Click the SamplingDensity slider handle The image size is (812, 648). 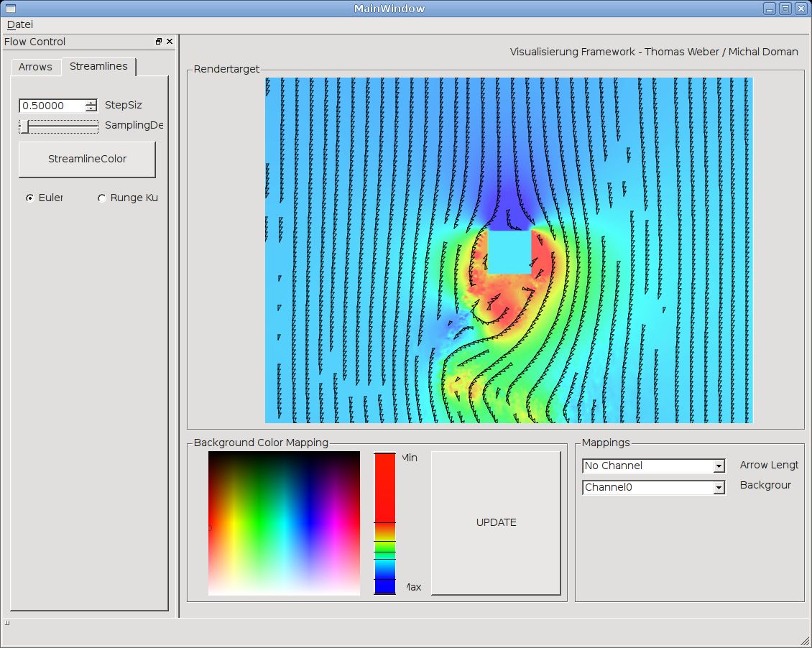coord(24,126)
